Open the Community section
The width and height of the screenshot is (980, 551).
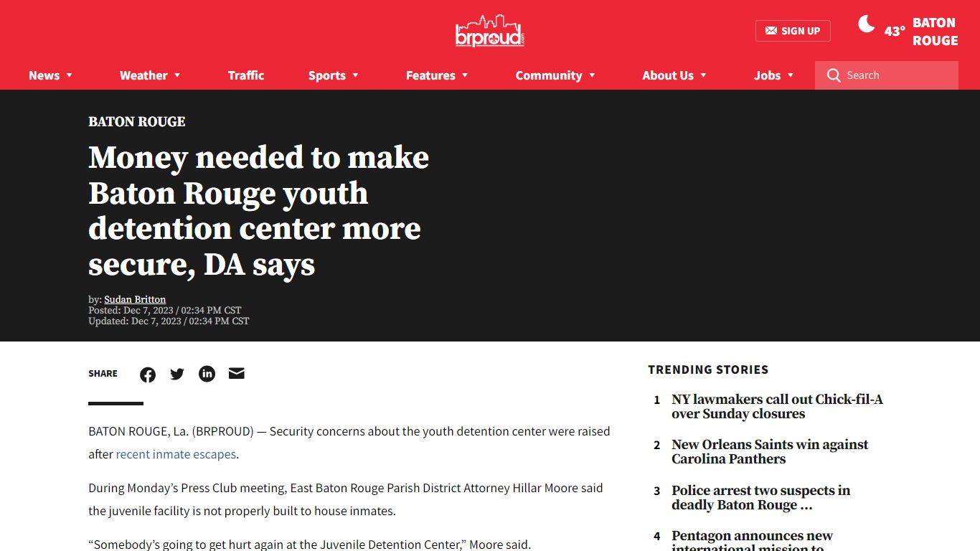[x=549, y=75]
